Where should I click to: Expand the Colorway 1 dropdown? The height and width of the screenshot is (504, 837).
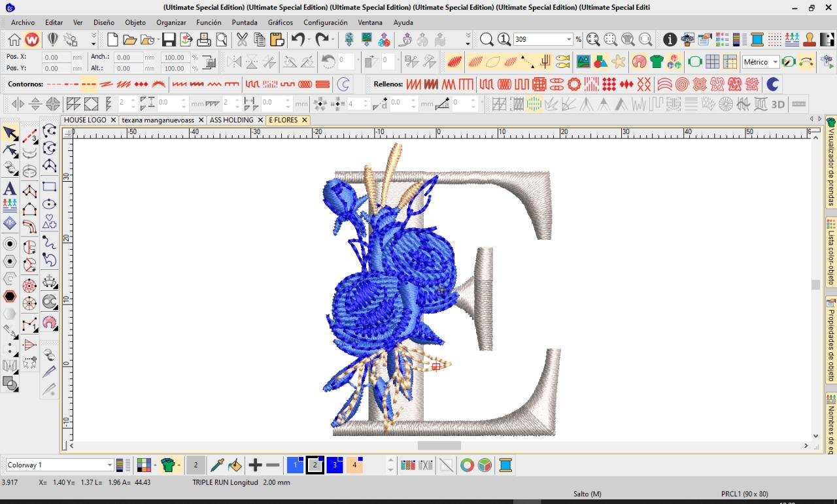[x=109, y=465]
